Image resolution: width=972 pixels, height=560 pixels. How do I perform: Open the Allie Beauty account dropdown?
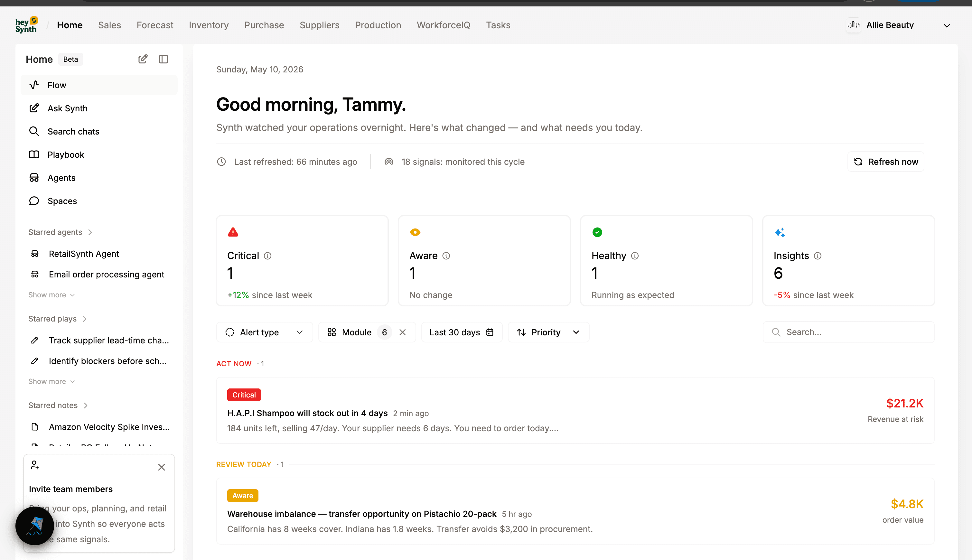coord(947,26)
